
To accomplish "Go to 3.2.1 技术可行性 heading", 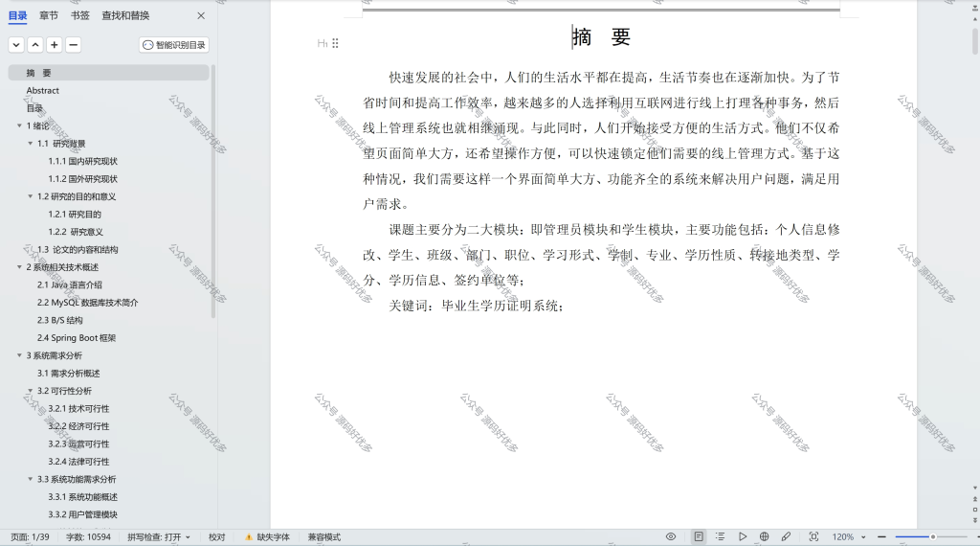I will pos(78,408).
